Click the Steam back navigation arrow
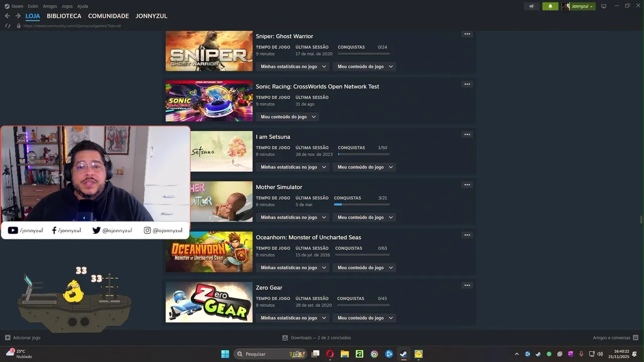Viewport: 644px width, 362px height. pos(7,16)
